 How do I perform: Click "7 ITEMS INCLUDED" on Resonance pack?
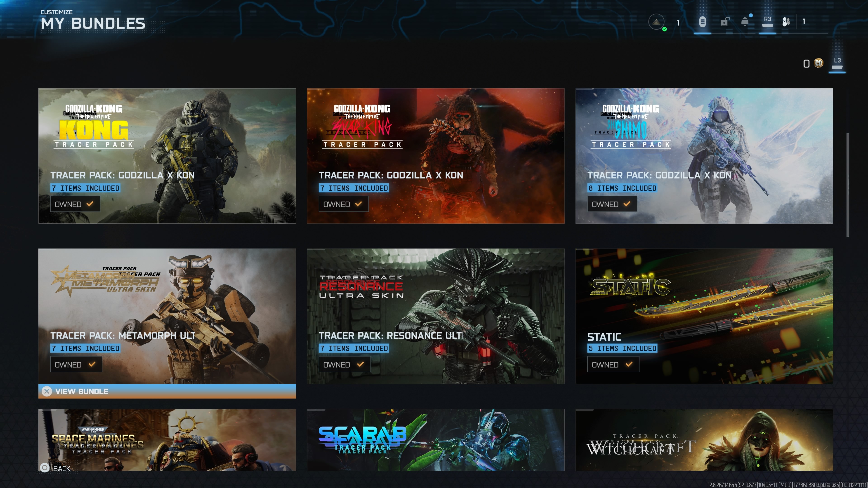pyautogui.click(x=354, y=348)
